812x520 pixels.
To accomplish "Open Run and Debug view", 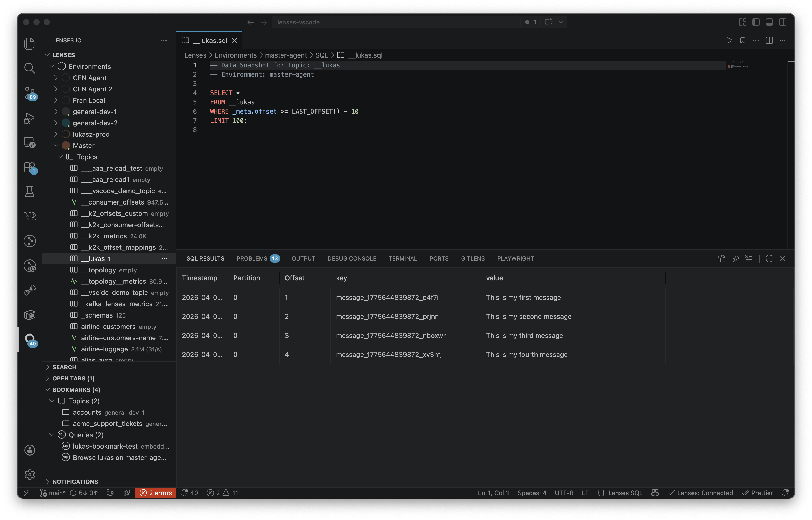I will [x=30, y=118].
